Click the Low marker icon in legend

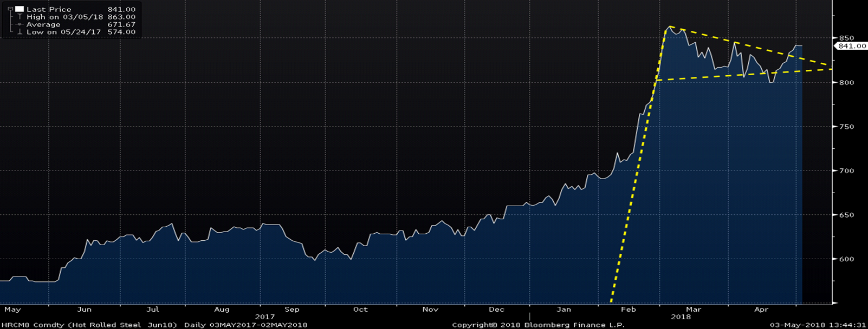click(x=20, y=32)
